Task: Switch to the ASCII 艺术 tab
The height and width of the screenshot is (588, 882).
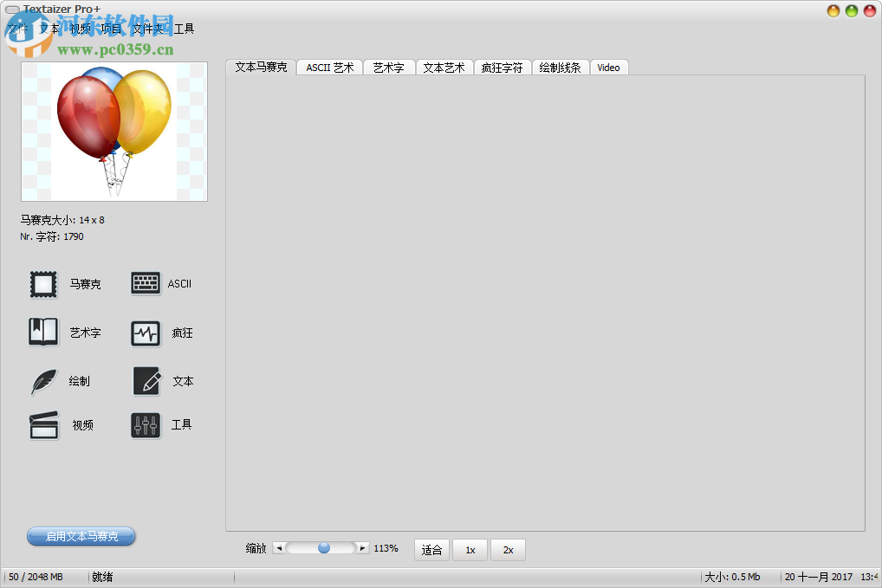Action: click(x=329, y=67)
